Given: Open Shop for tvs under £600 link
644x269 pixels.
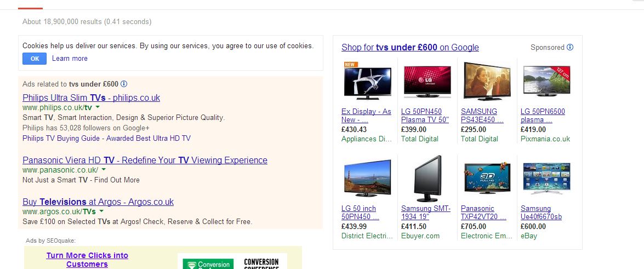Looking at the screenshot, I should click(x=410, y=47).
